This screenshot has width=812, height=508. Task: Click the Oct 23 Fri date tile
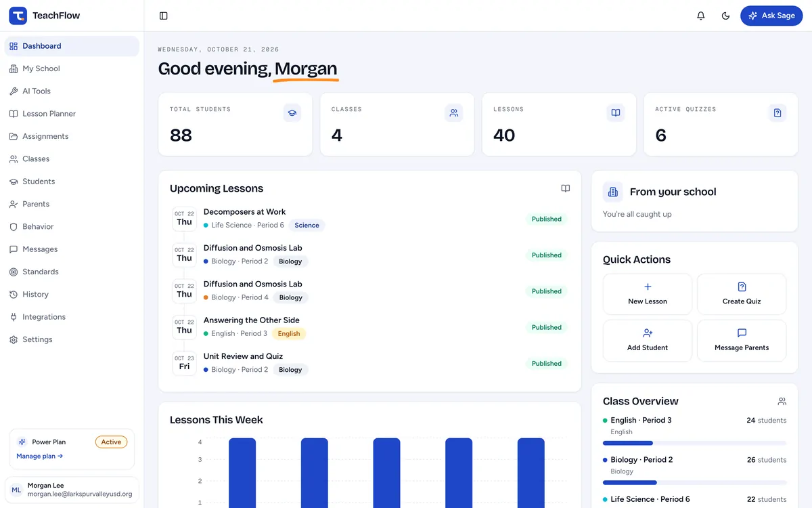[184, 363]
